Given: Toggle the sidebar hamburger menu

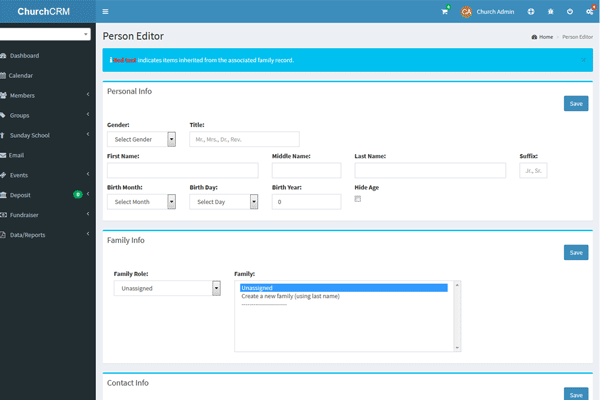Looking at the screenshot, I should [x=106, y=12].
